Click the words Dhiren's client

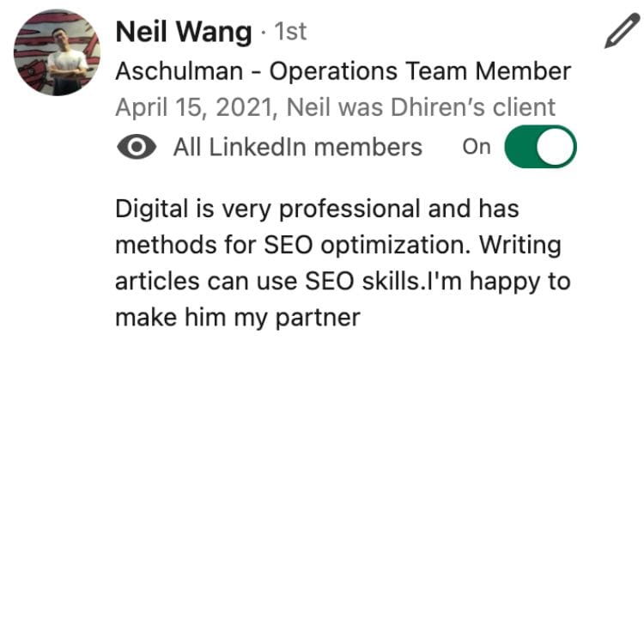473,107
